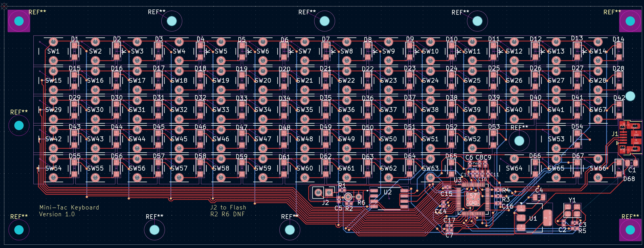
Task: Select the C17 capacitor label
Action: (449, 220)
